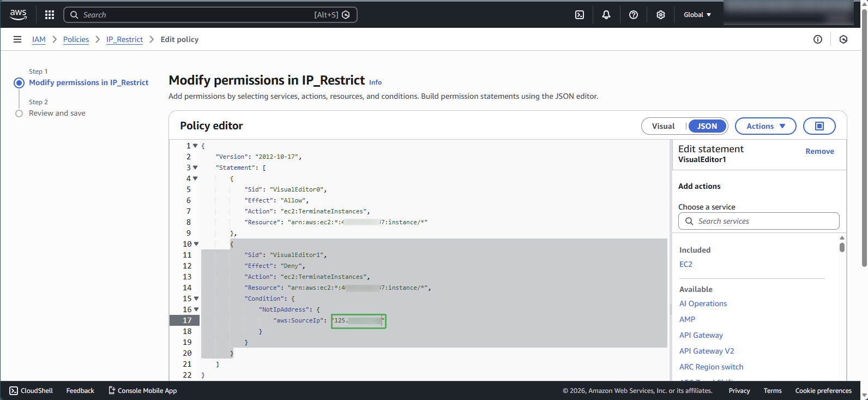
Task: Open the notifications bell
Action: 606,15
